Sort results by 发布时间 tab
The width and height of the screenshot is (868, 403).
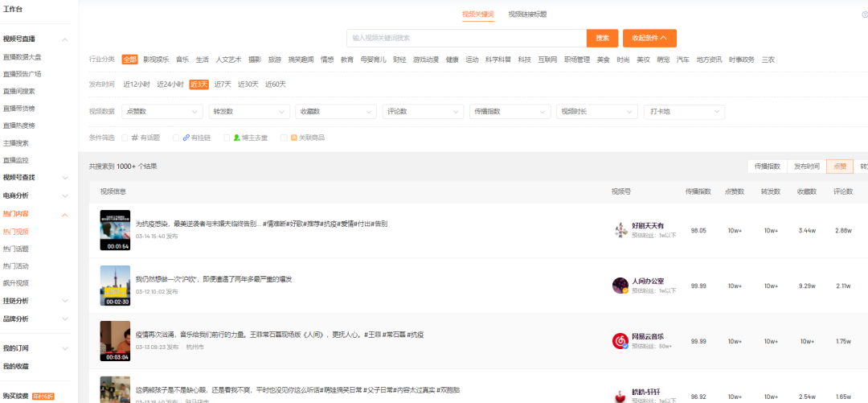coord(807,167)
